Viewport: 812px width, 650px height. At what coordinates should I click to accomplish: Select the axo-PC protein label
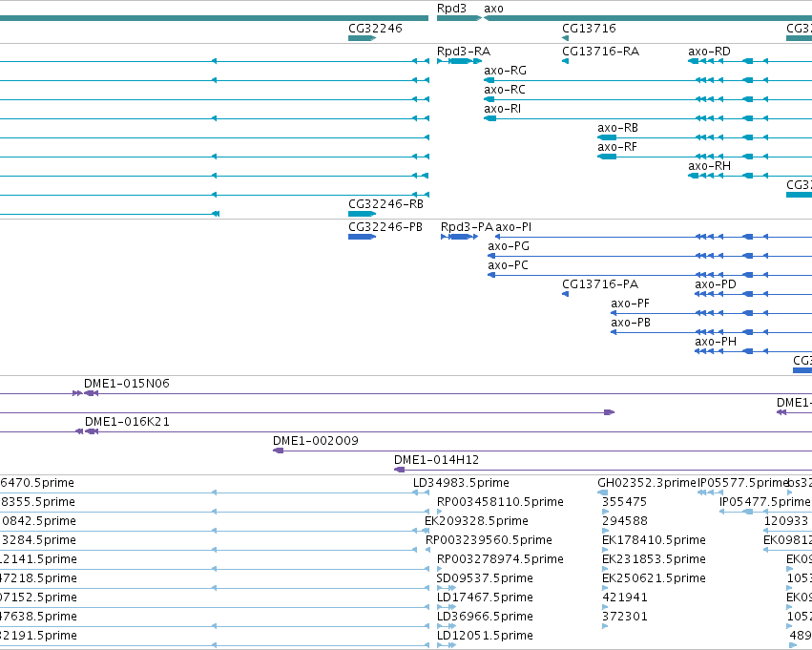pyautogui.click(x=508, y=265)
